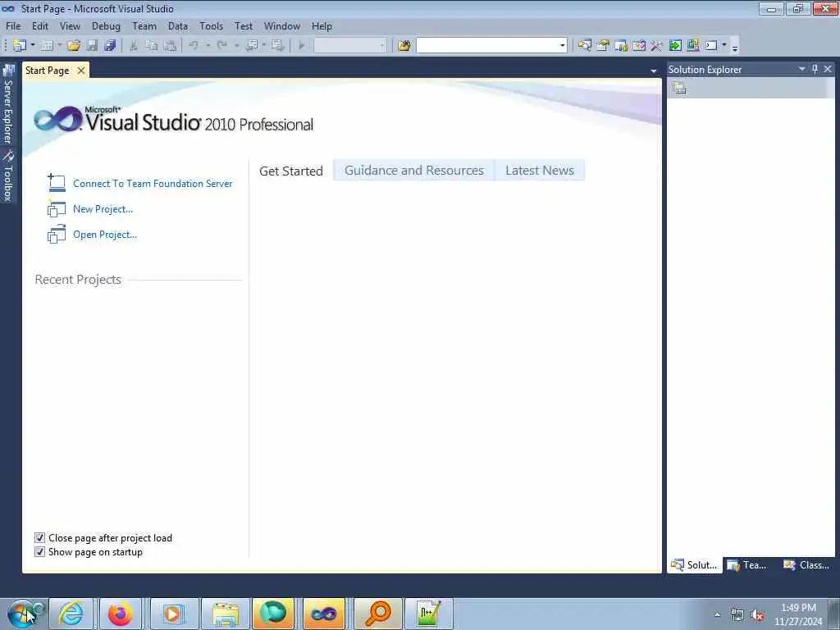Click the Navigate Backward toolbar icon

point(252,46)
